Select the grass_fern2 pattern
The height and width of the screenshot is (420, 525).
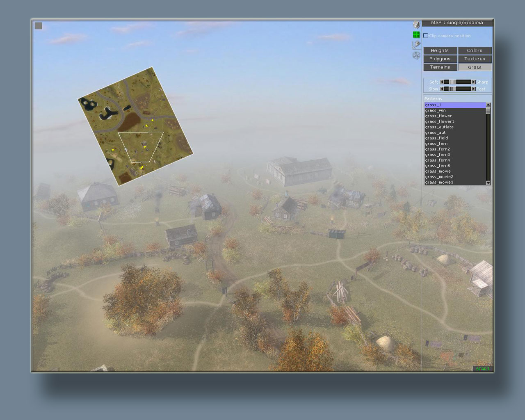pos(455,149)
